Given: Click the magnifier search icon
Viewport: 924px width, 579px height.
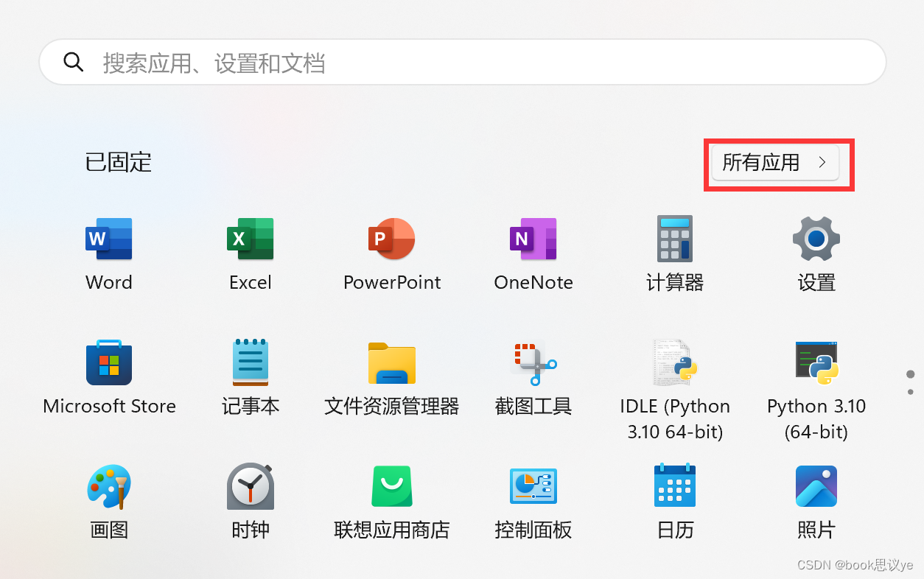Looking at the screenshot, I should pyautogui.click(x=74, y=62).
